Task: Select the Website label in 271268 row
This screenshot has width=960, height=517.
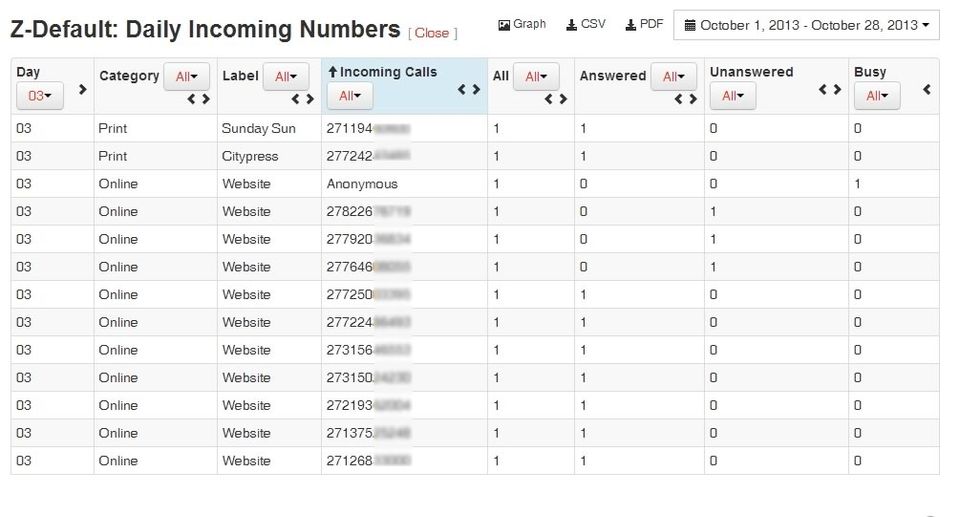Action: [246, 461]
